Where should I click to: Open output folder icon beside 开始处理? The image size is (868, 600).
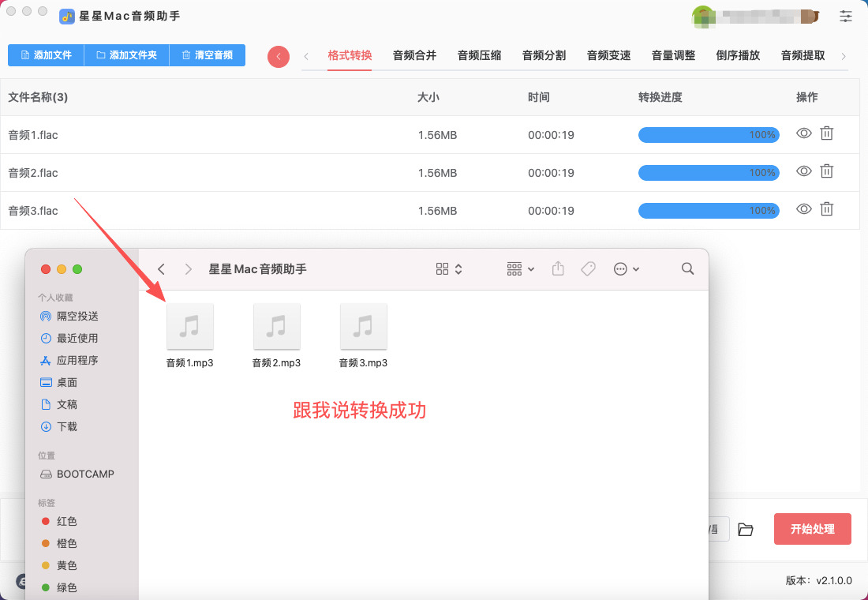coord(746,529)
